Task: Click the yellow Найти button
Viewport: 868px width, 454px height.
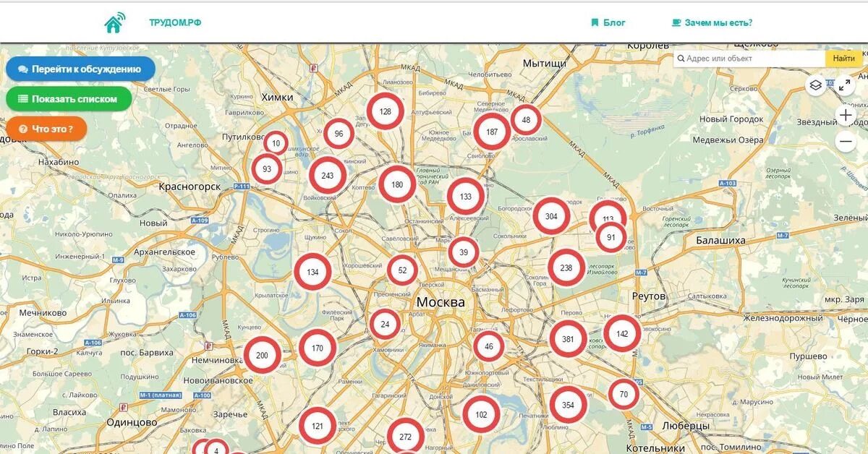Action: pos(843,59)
